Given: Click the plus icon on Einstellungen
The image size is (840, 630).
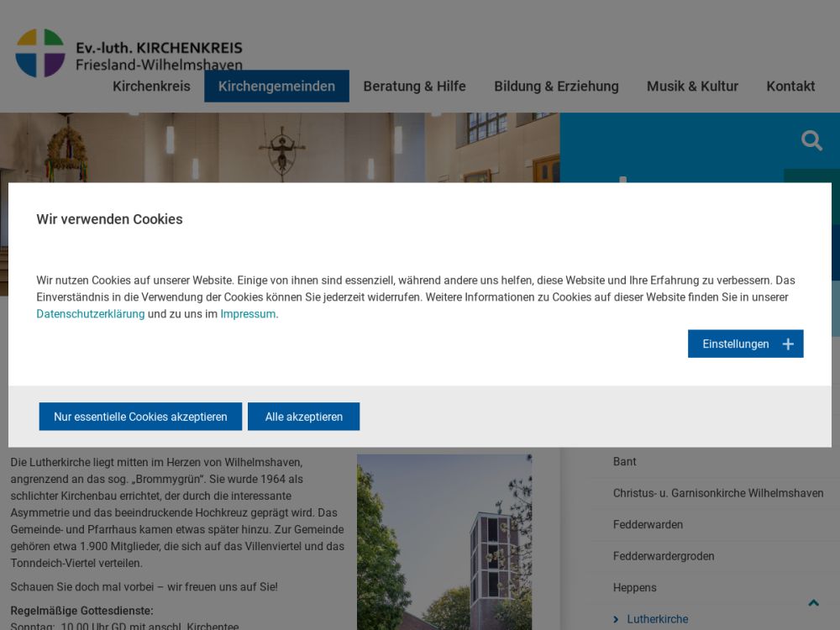Looking at the screenshot, I should pyautogui.click(x=788, y=344).
